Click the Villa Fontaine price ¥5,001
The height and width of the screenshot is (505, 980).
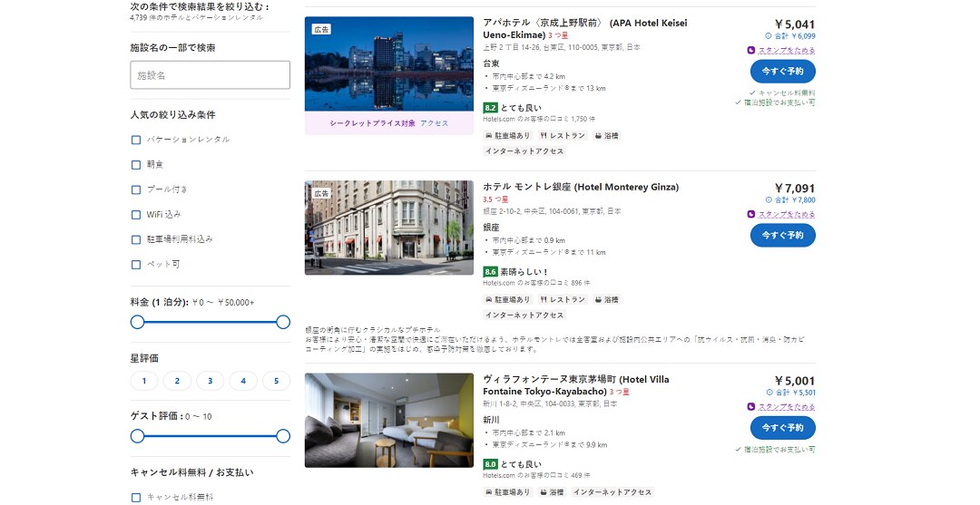pos(795,381)
